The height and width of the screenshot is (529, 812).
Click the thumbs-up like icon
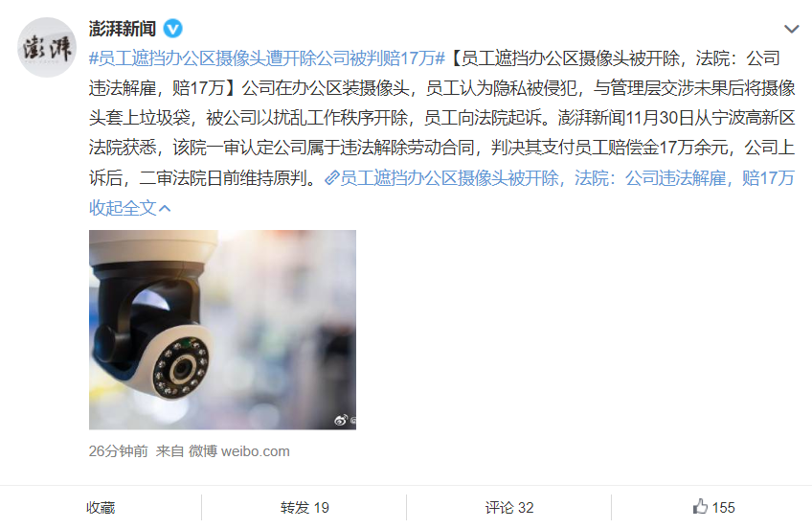(x=700, y=506)
